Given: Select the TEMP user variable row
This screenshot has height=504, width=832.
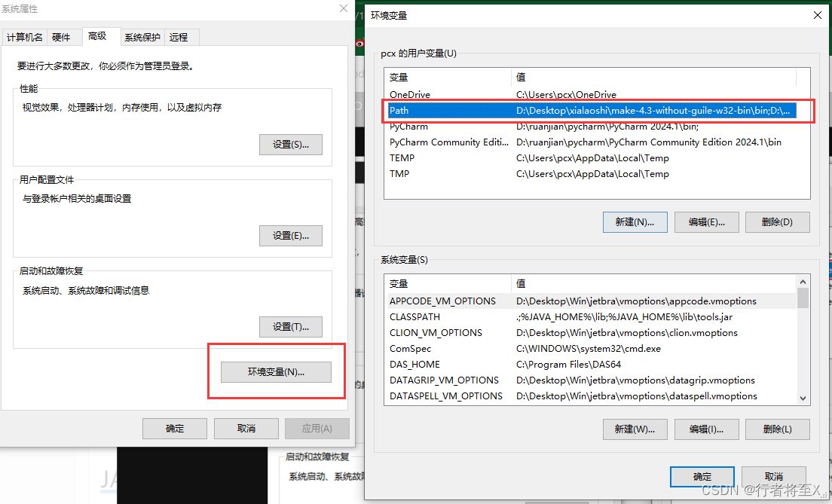Looking at the screenshot, I should click(592, 158).
